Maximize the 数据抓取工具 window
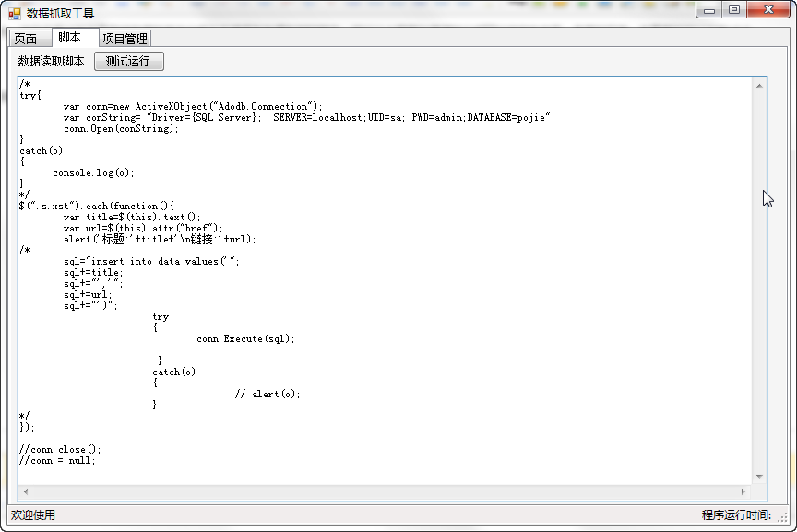 734,10
